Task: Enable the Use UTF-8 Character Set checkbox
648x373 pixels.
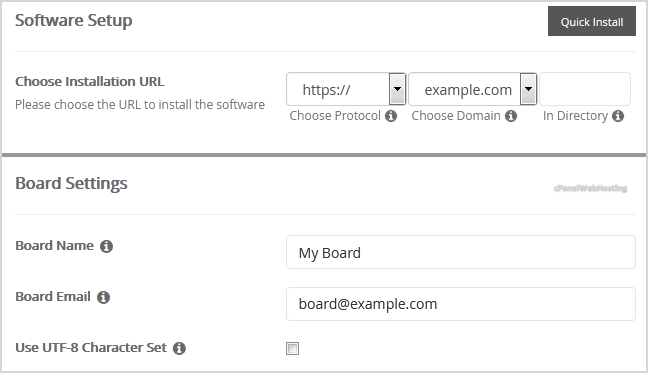Action: point(292,348)
